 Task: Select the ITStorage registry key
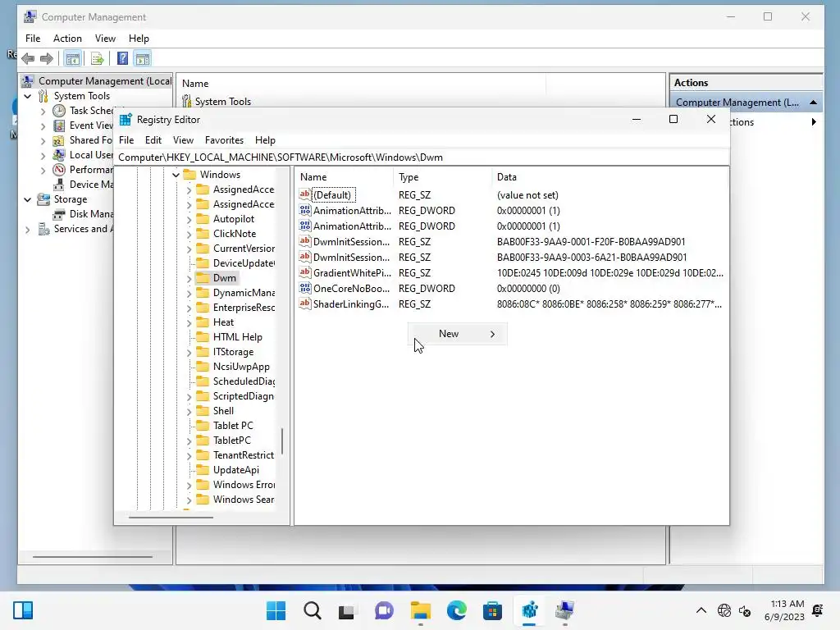pyautogui.click(x=233, y=352)
